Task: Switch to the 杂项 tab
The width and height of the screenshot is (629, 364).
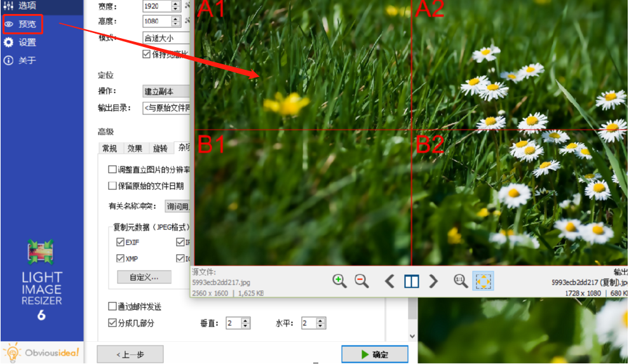Action: coord(183,147)
